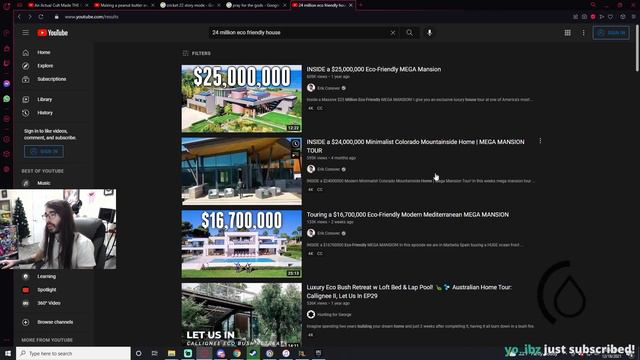Open Task View from the taskbar
Image resolution: width=640 pixels, height=360 pixels.
coord(155,353)
